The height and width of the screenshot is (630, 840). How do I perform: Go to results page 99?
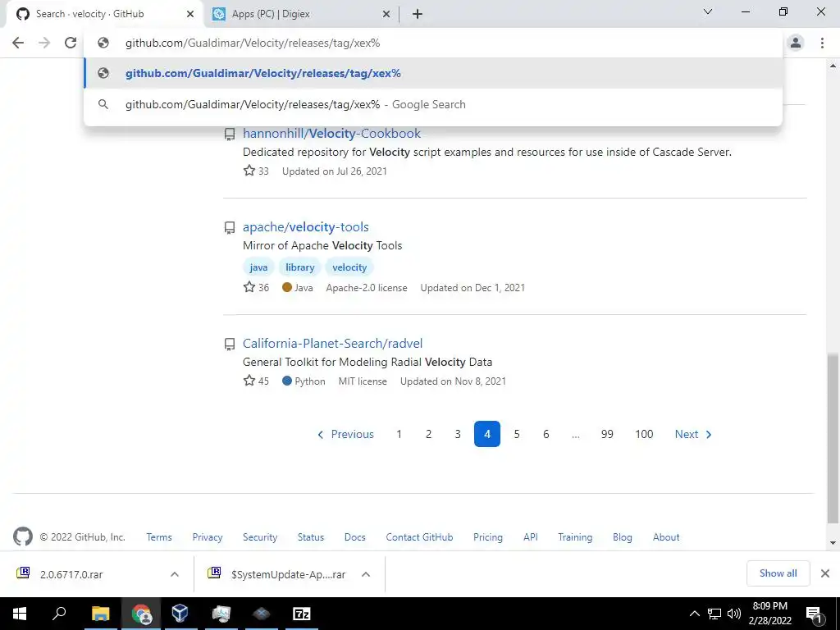click(x=607, y=434)
